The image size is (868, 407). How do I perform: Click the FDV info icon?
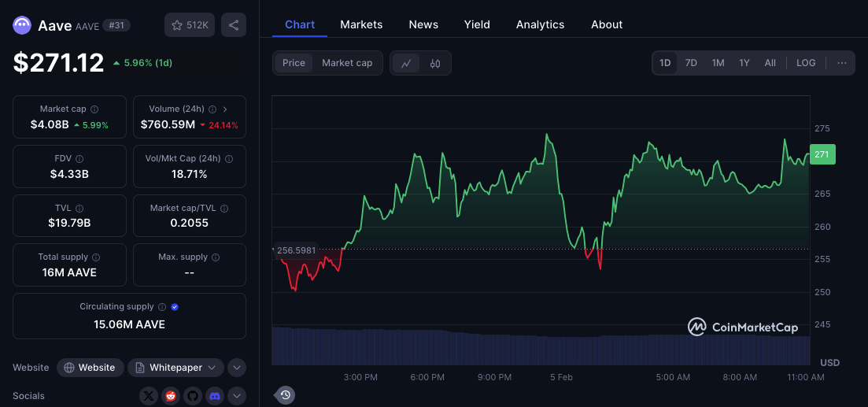pos(79,159)
